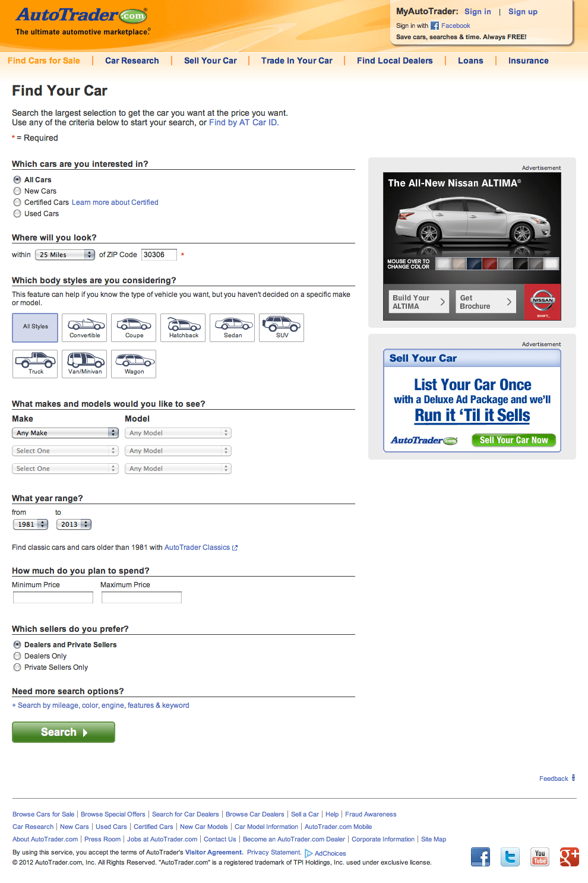
Task: Pick the dark blue swatch on Altima ad
Action: (474, 264)
